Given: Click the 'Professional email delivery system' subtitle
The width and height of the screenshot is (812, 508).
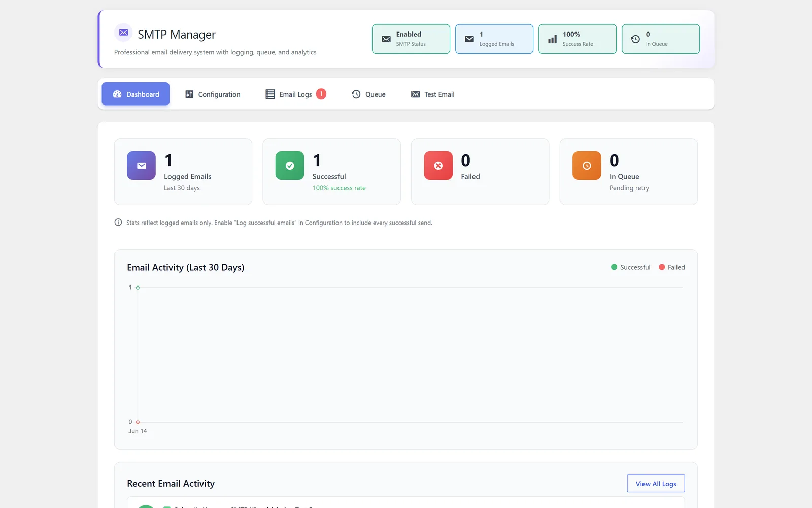Looking at the screenshot, I should pos(215,52).
